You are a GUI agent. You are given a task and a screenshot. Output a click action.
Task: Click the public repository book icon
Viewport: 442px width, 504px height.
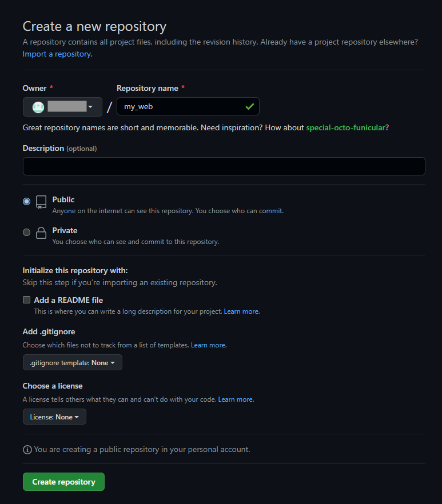(x=41, y=202)
